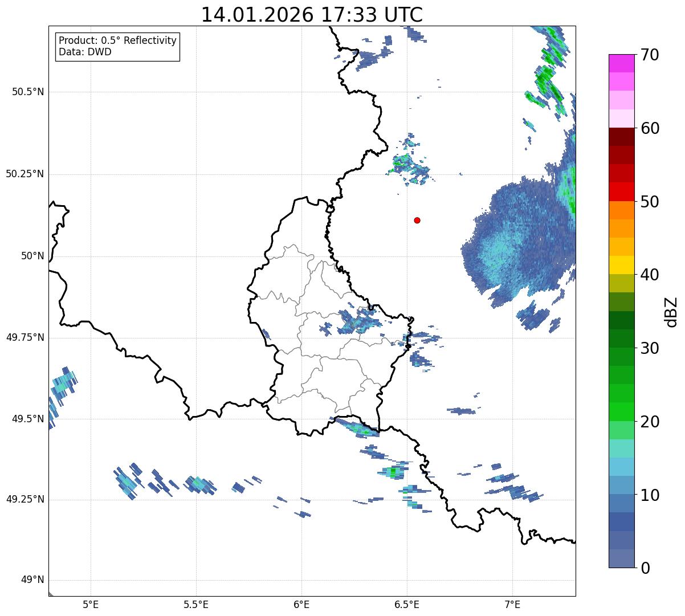Click the '50.5°N' latitude label
The image size is (685, 616).
(28, 92)
